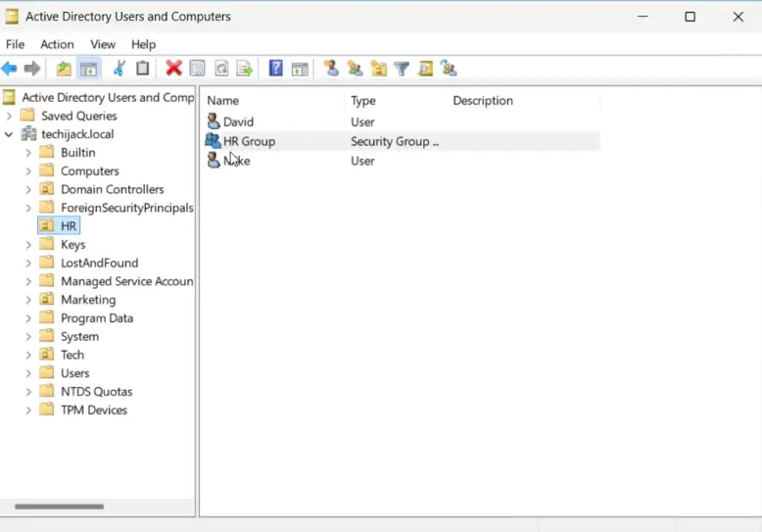Close the Active Directory window
Viewport: 762px width, 532px height.
click(738, 17)
